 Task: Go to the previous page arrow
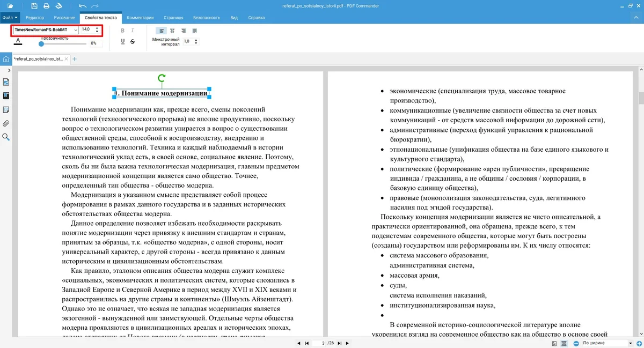click(x=299, y=343)
